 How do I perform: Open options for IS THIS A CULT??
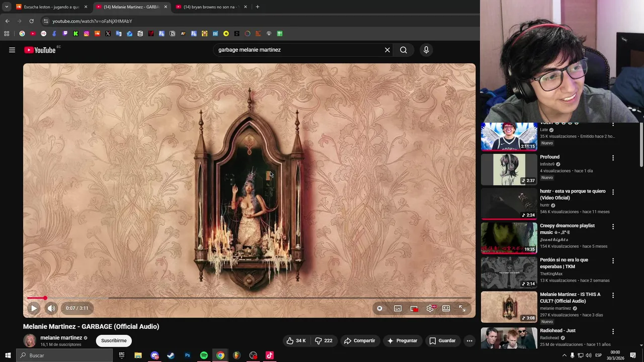(x=613, y=295)
